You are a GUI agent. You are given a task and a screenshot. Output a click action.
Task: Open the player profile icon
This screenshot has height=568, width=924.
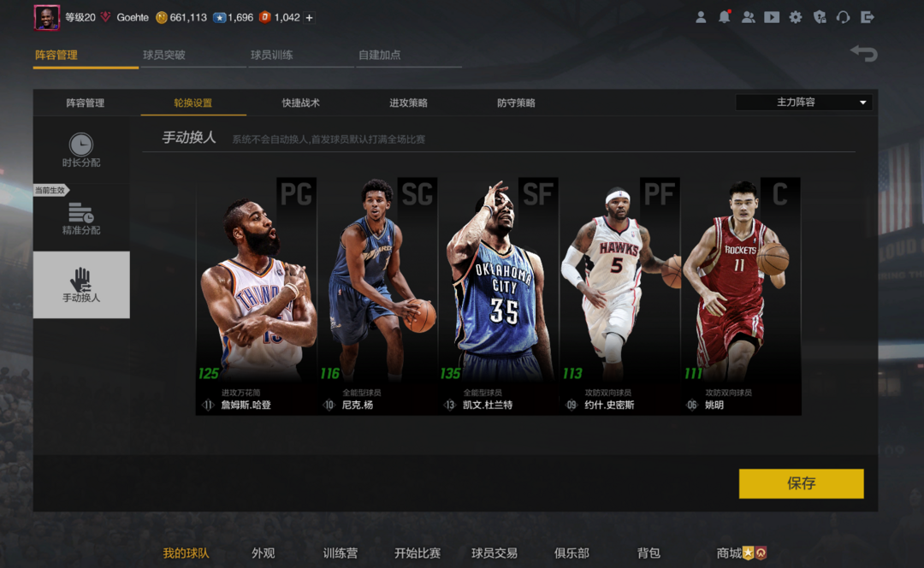pos(701,17)
